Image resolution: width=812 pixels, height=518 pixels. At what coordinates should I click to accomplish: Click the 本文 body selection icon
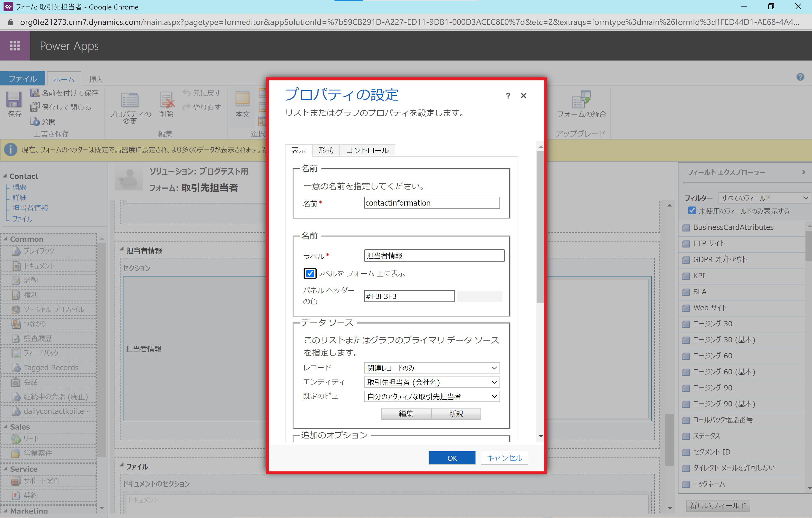pos(242,99)
